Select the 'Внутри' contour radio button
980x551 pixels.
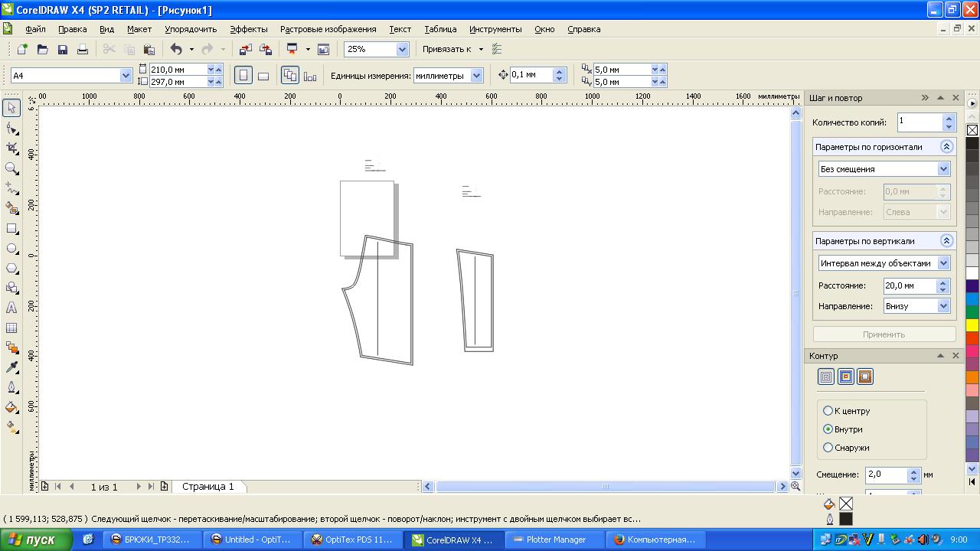pos(828,429)
